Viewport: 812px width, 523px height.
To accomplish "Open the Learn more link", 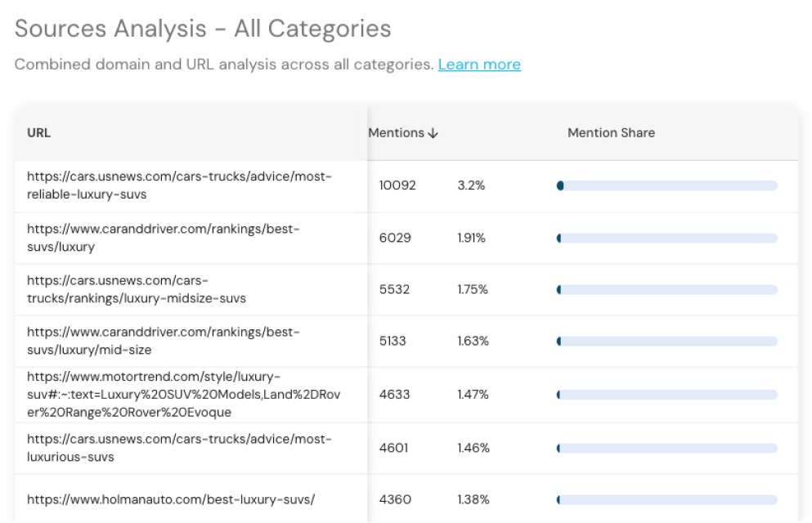I will pyautogui.click(x=479, y=65).
